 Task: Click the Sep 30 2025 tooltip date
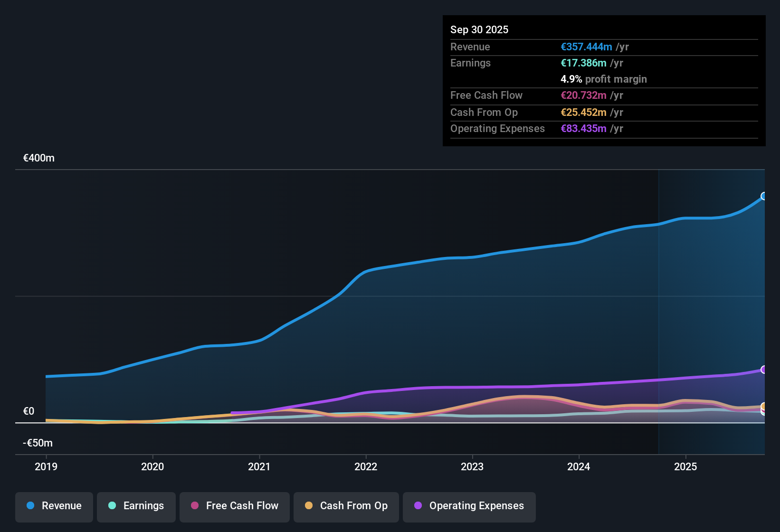coord(479,29)
